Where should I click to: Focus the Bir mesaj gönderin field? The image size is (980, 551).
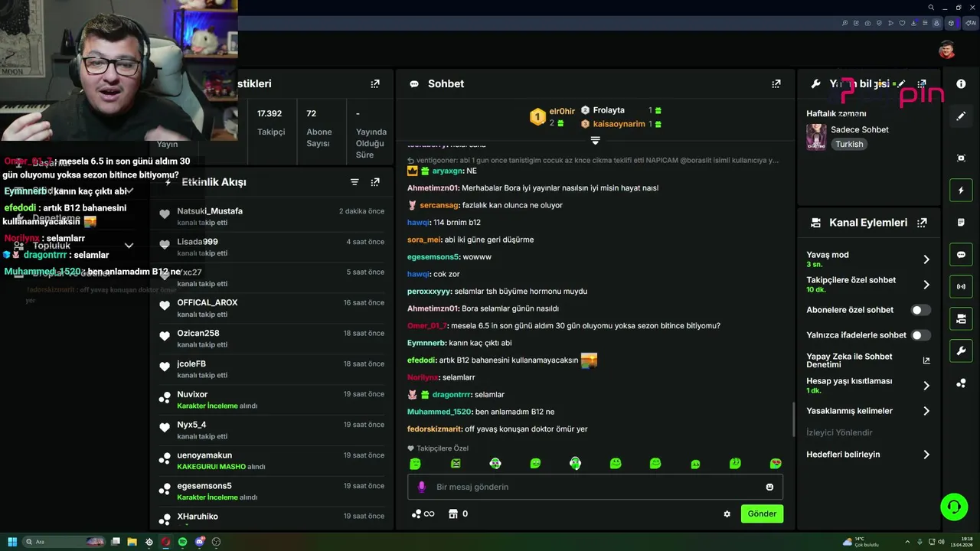point(595,487)
